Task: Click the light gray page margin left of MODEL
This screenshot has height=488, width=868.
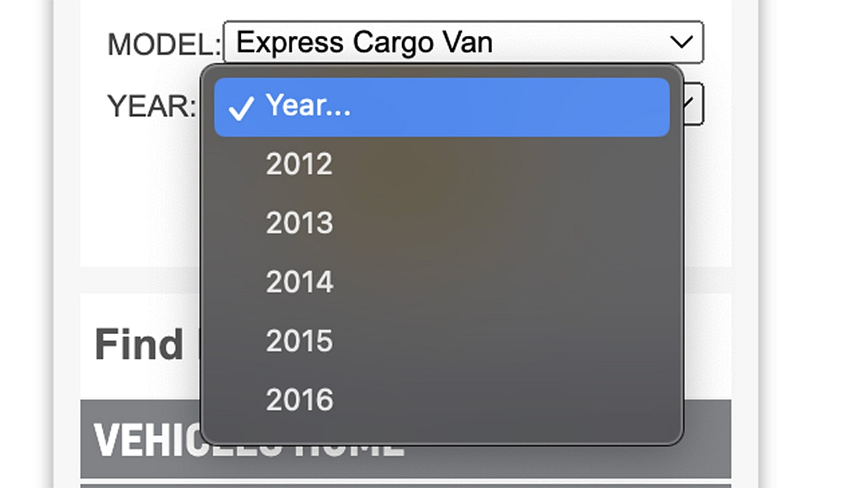Action: point(66,45)
